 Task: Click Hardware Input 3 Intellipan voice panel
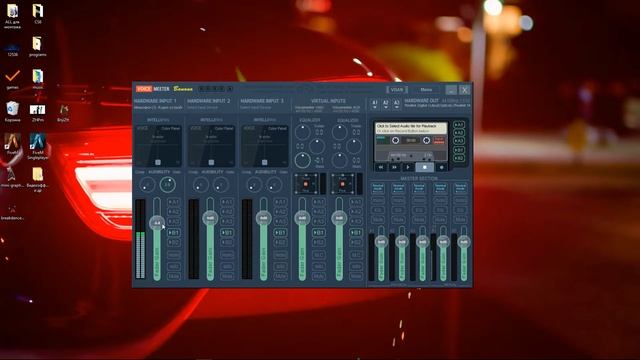265,145
